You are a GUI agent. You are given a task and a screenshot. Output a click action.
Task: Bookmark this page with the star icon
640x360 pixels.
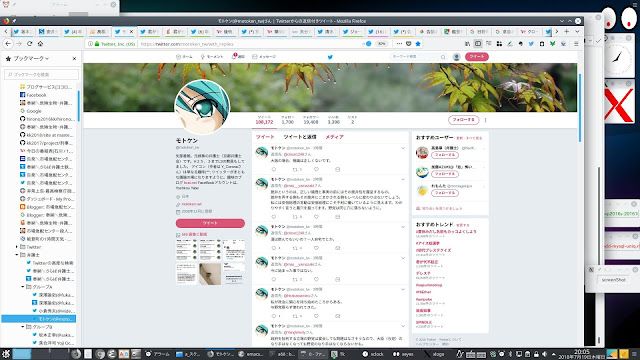click(418, 44)
